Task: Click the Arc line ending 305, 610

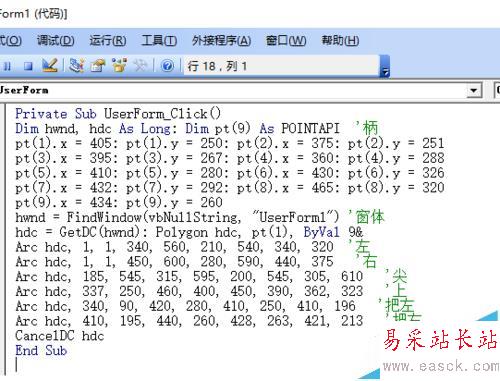Action: pos(189,276)
